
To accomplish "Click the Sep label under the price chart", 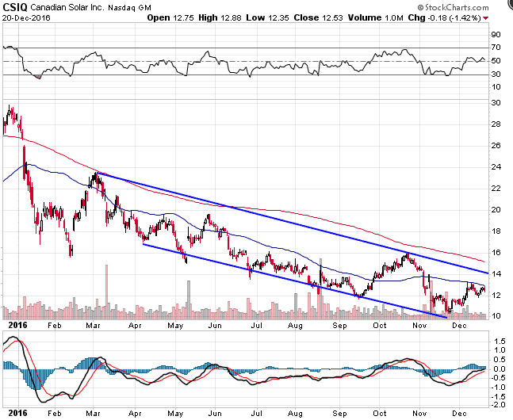I will click(x=339, y=326).
